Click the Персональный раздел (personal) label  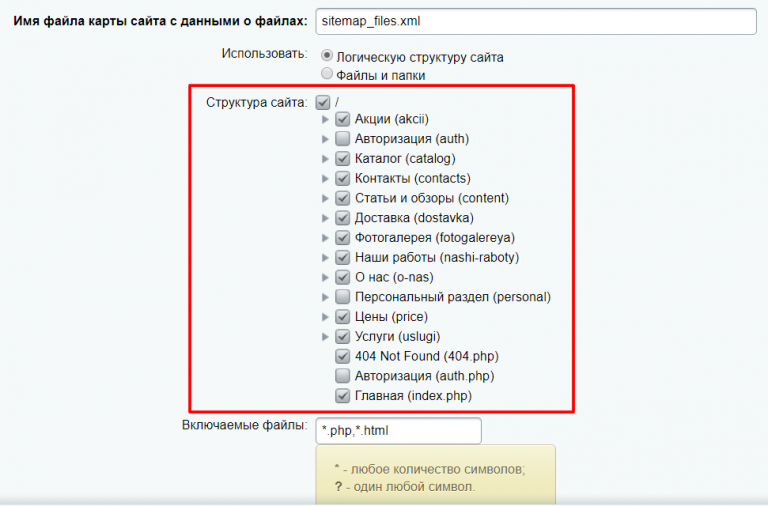[x=453, y=297]
